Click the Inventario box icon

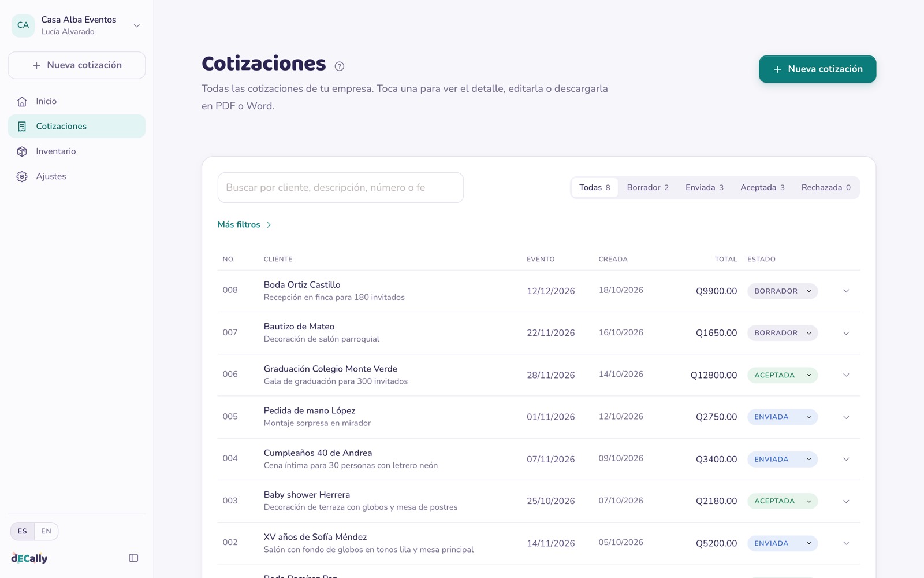[x=22, y=151]
